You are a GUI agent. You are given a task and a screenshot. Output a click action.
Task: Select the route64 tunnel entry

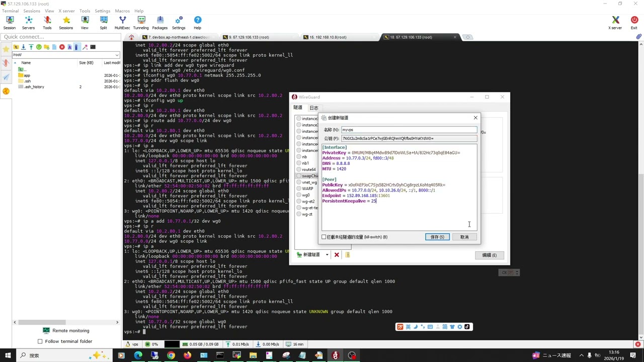tap(308, 169)
